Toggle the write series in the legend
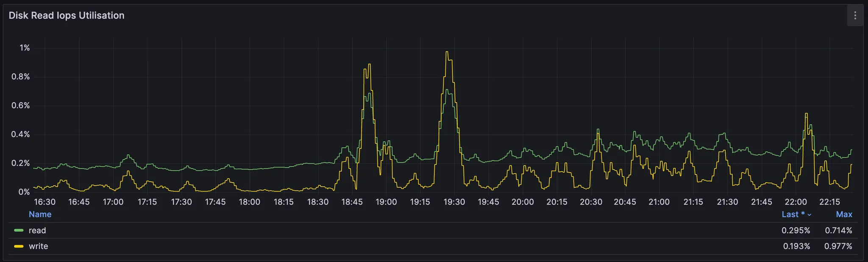 click(x=38, y=246)
